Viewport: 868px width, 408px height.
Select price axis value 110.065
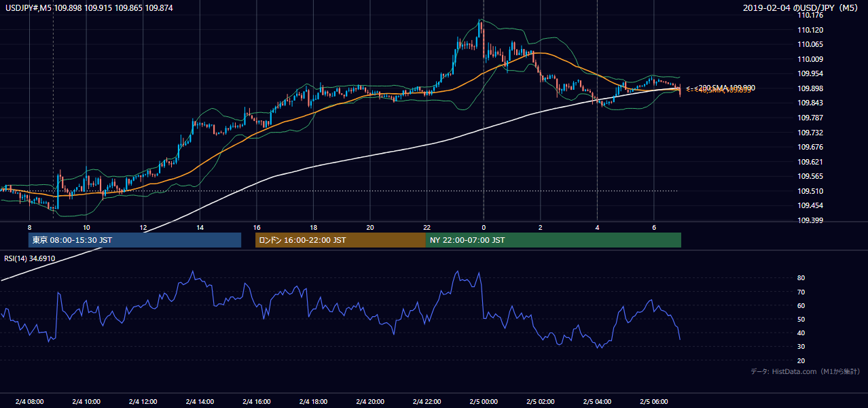pos(811,44)
